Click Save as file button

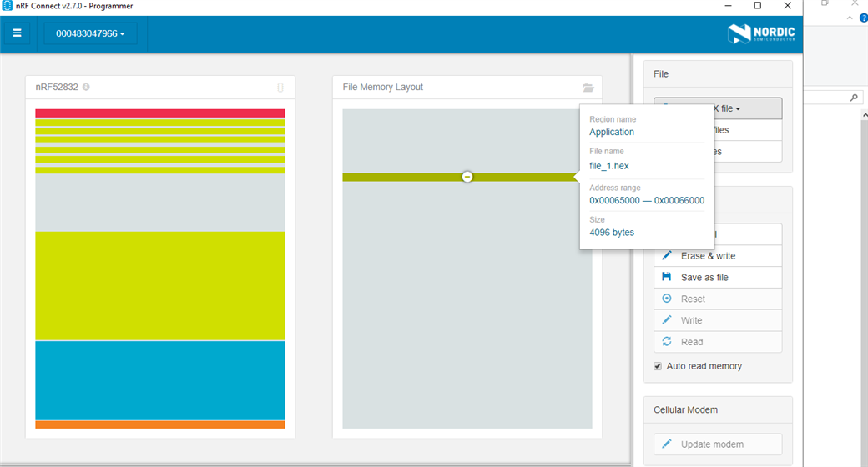point(718,277)
